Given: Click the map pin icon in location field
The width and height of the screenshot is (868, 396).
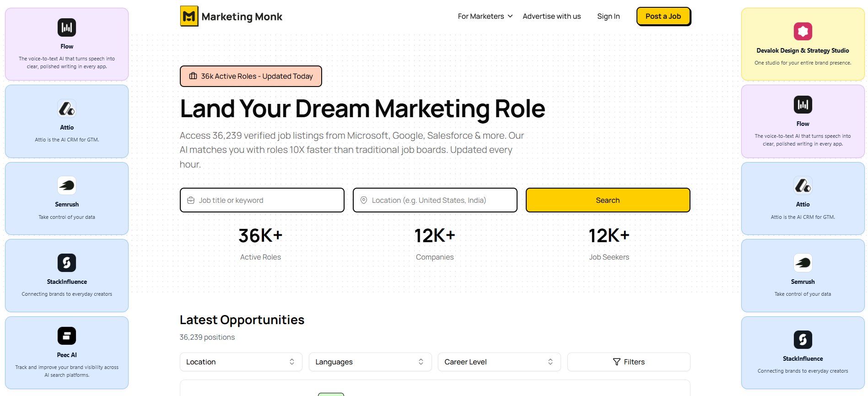Looking at the screenshot, I should click(364, 200).
